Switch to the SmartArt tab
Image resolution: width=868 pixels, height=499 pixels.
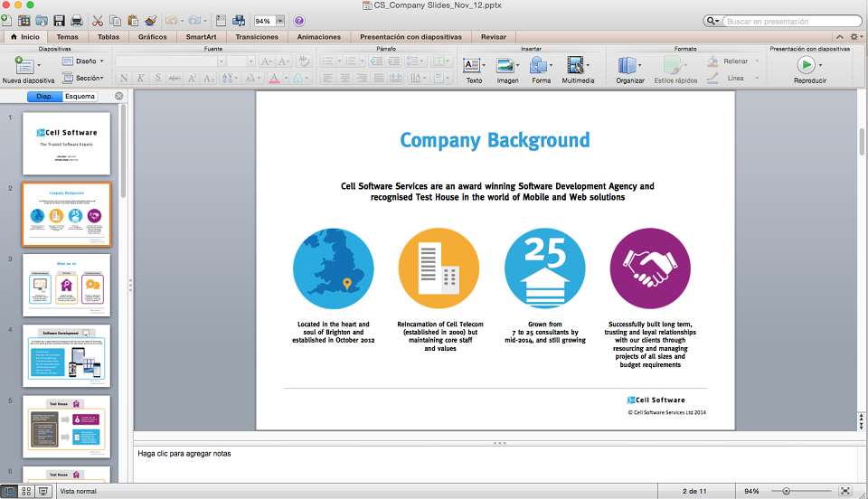tap(201, 37)
